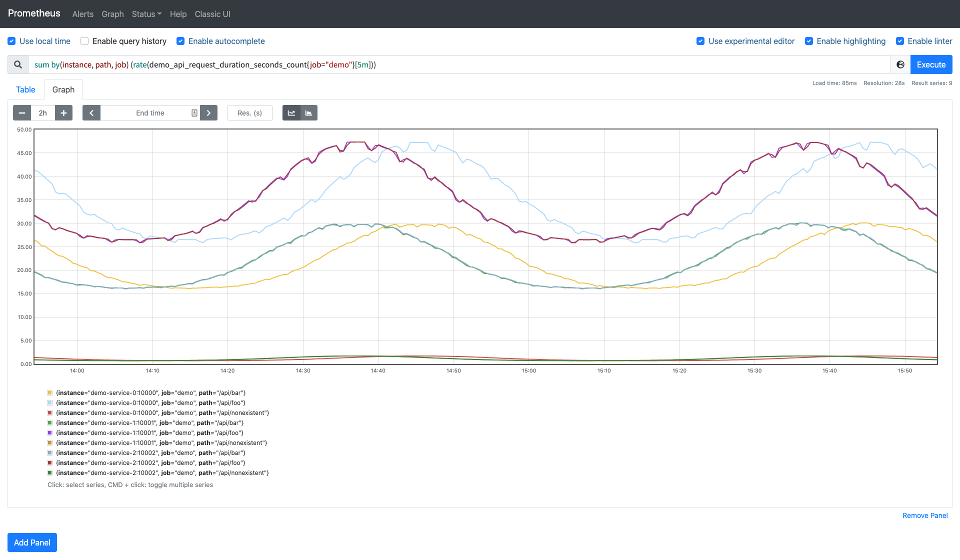This screenshot has width=960, height=560.
Task: Click the yellow swatch for demo-service-0 /api/bar
Action: (50, 393)
